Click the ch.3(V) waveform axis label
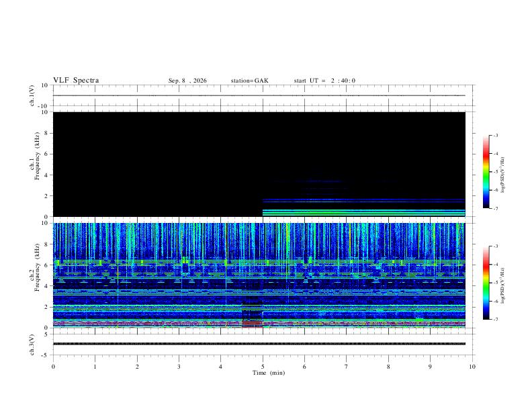Viewport: 532px width, 411px height. tap(32, 345)
